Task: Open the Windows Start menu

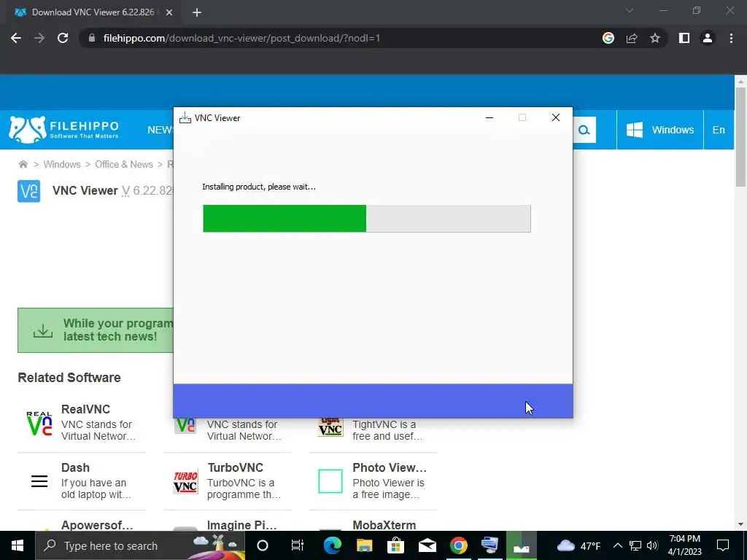Action: click(18, 545)
